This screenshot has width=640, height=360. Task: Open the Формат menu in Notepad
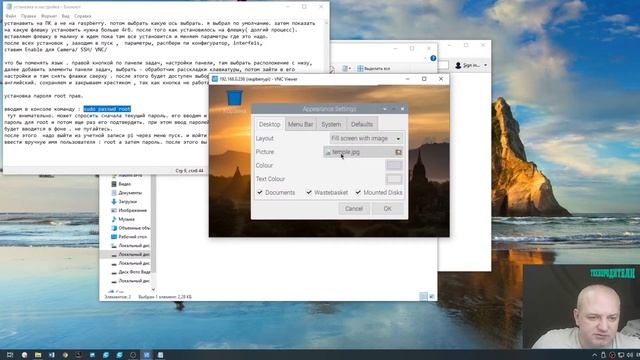click(49, 16)
